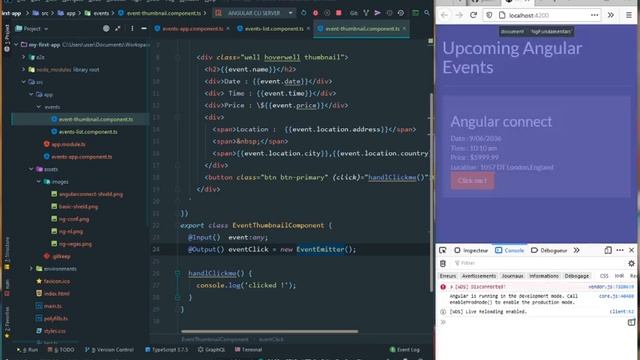Toggle the CSS console filter
Image resolution: width=640 pixels, height=360 pixels.
604,276
